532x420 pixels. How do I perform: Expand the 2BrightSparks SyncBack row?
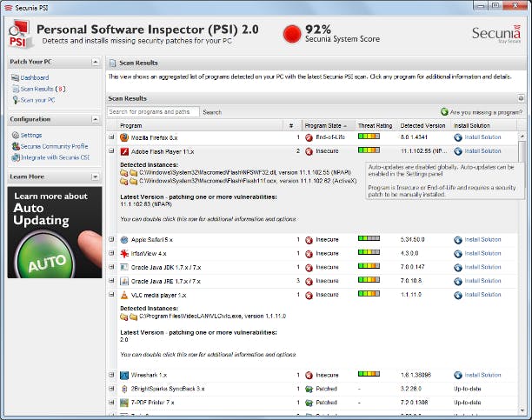[x=111, y=389]
